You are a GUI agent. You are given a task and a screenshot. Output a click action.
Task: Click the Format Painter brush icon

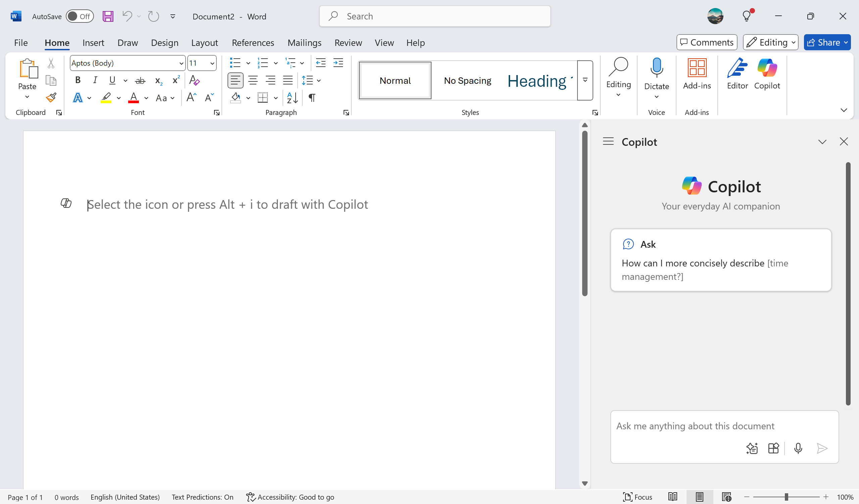pyautogui.click(x=51, y=98)
